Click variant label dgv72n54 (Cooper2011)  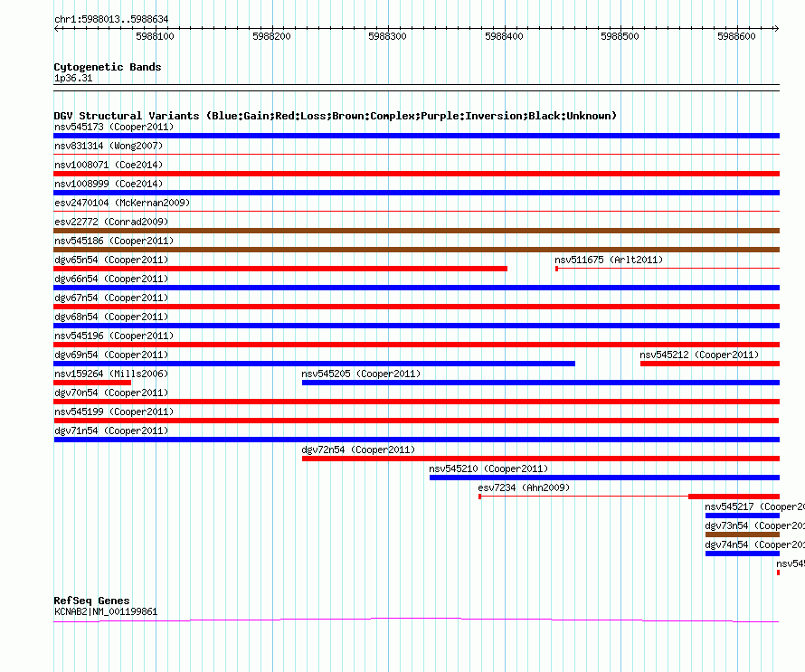click(358, 450)
